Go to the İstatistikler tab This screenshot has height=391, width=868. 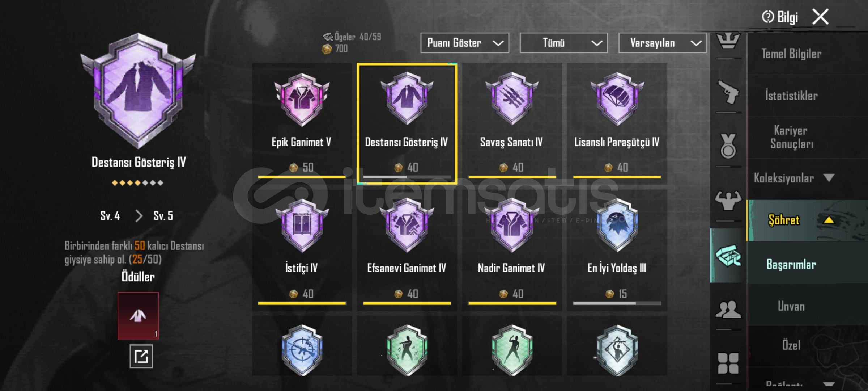791,96
